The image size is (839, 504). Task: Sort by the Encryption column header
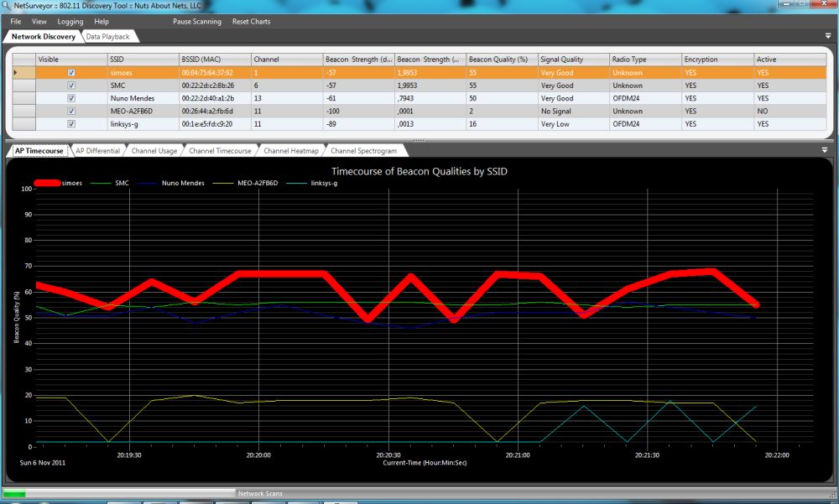pyautogui.click(x=717, y=60)
